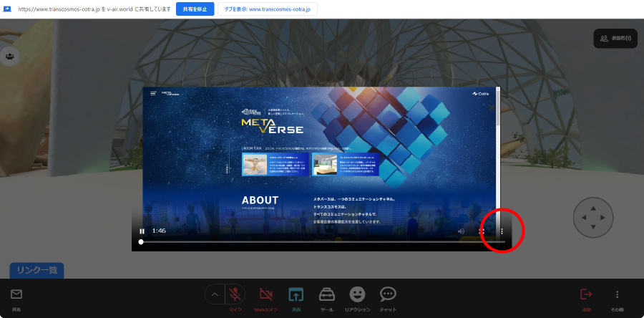Click the down arrow on direction pad
Image resolution: width=644 pixels, height=318 pixels.
coord(593,227)
